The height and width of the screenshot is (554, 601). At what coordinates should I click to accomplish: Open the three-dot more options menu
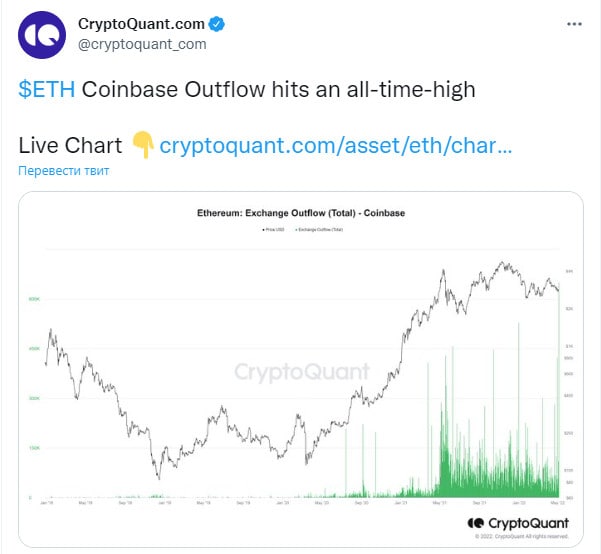pyautogui.click(x=574, y=24)
